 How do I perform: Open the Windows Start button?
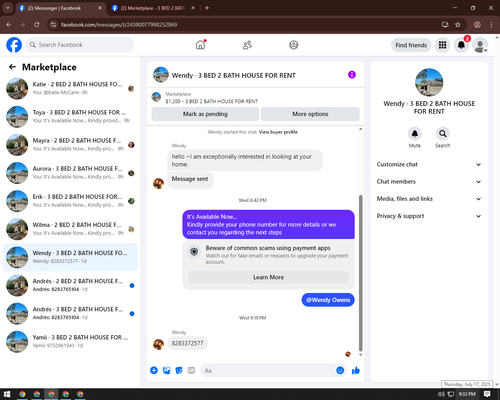coord(7,394)
